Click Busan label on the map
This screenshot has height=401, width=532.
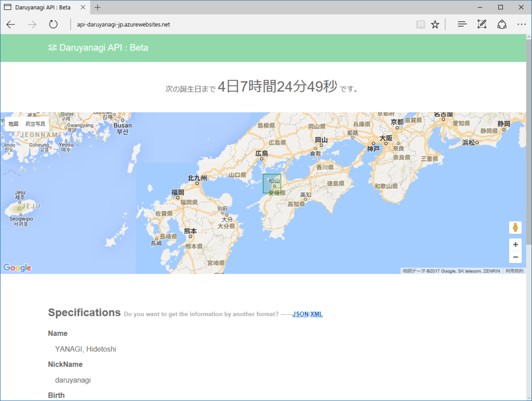pyautogui.click(x=123, y=125)
